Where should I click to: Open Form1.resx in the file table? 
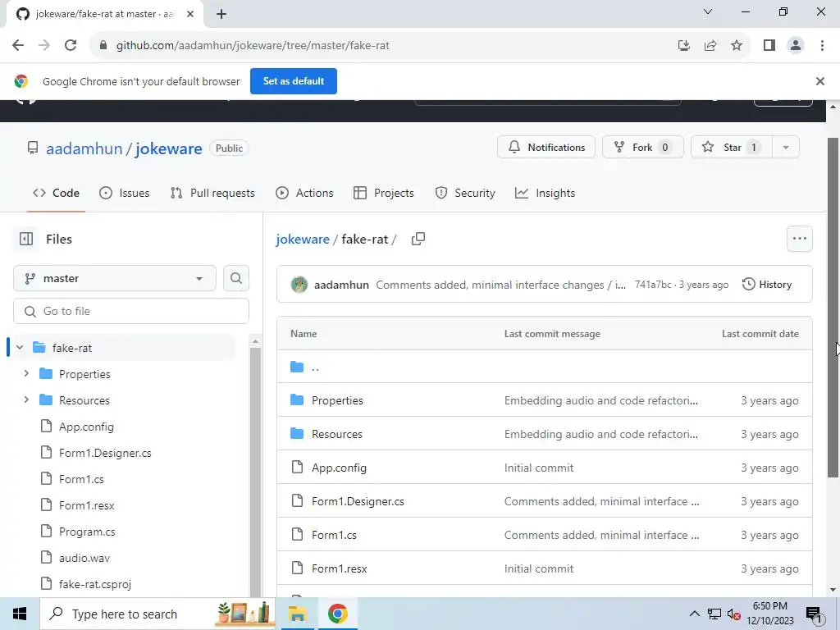340,568
